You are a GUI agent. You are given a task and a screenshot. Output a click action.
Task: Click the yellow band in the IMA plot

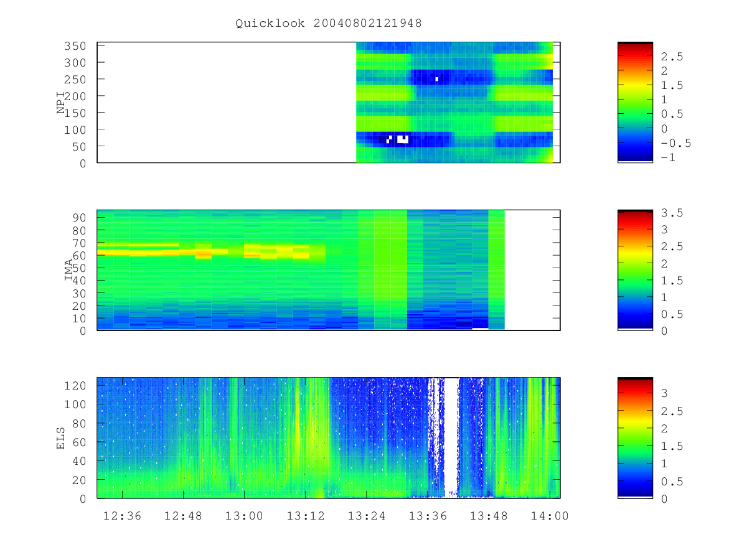tap(212, 251)
